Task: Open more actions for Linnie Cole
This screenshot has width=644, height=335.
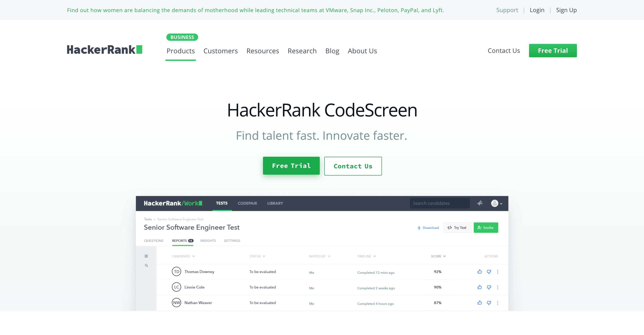Action: pyautogui.click(x=498, y=287)
